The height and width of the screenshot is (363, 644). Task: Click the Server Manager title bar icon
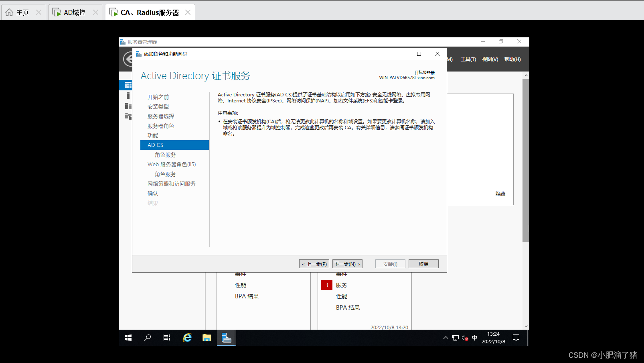123,42
